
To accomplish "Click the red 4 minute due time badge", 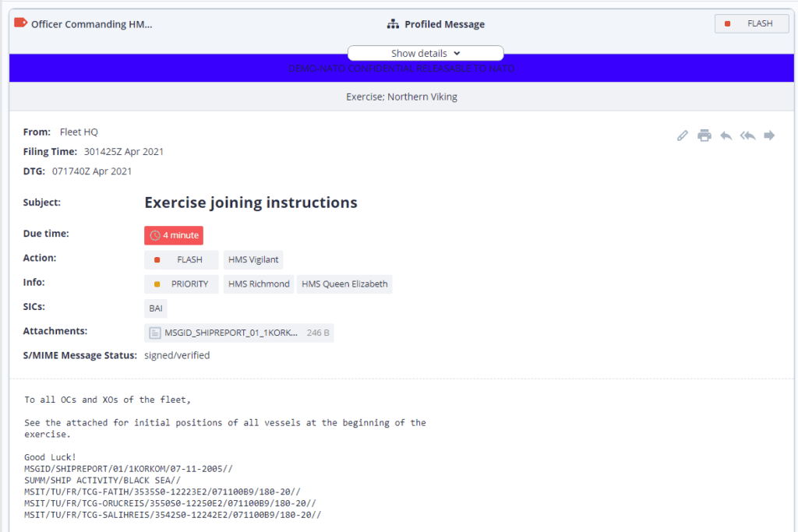I will (174, 235).
